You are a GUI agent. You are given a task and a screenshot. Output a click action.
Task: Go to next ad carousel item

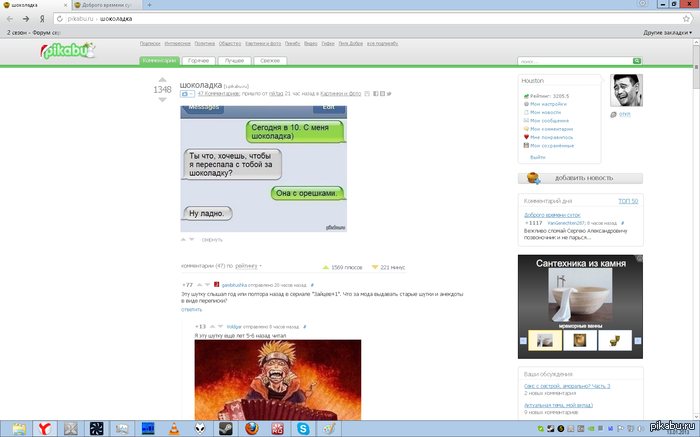[637, 341]
